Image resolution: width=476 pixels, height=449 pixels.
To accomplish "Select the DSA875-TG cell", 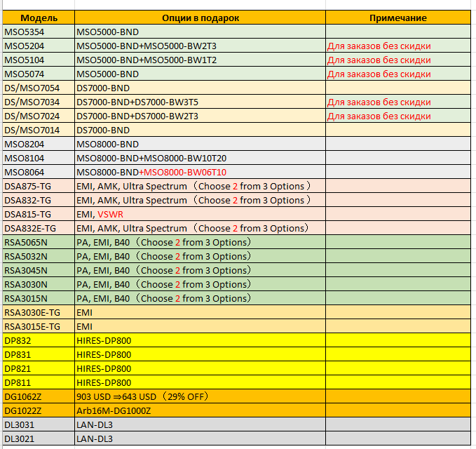I will (x=39, y=186).
